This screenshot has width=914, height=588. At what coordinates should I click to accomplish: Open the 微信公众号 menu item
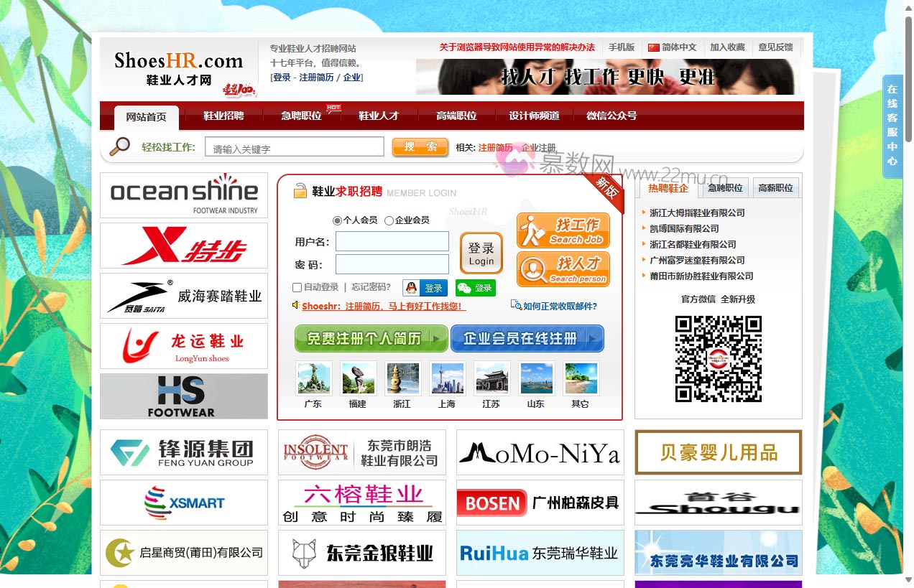coord(611,116)
